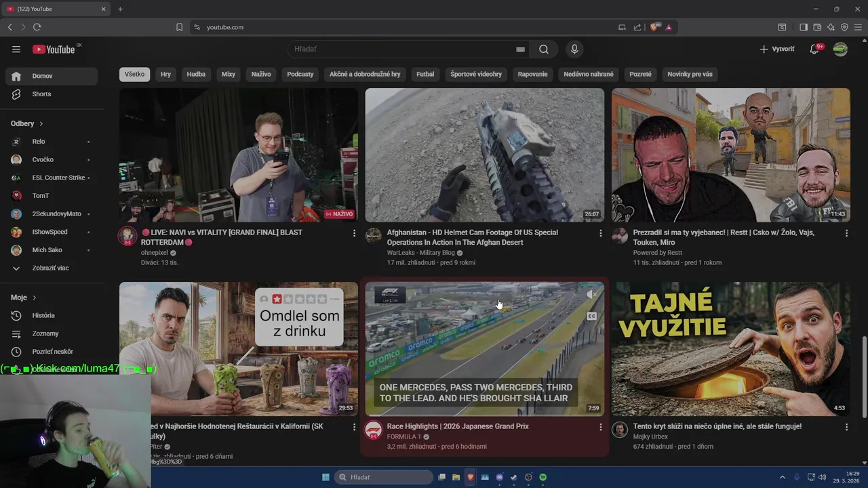The image size is (868, 488).
Task: Click the search magnifier button
Action: point(544,49)
